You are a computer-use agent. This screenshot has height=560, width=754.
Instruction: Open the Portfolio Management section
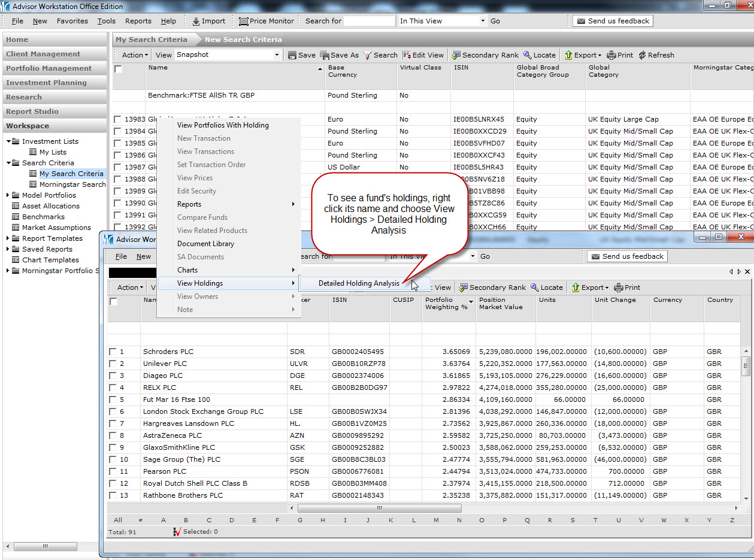point(49,68)
